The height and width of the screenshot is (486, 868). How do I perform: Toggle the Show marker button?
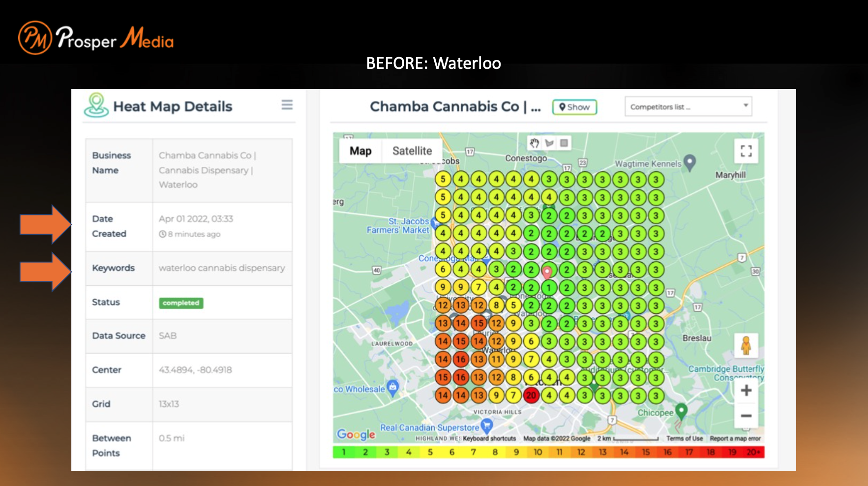click(x=574, y=107)
